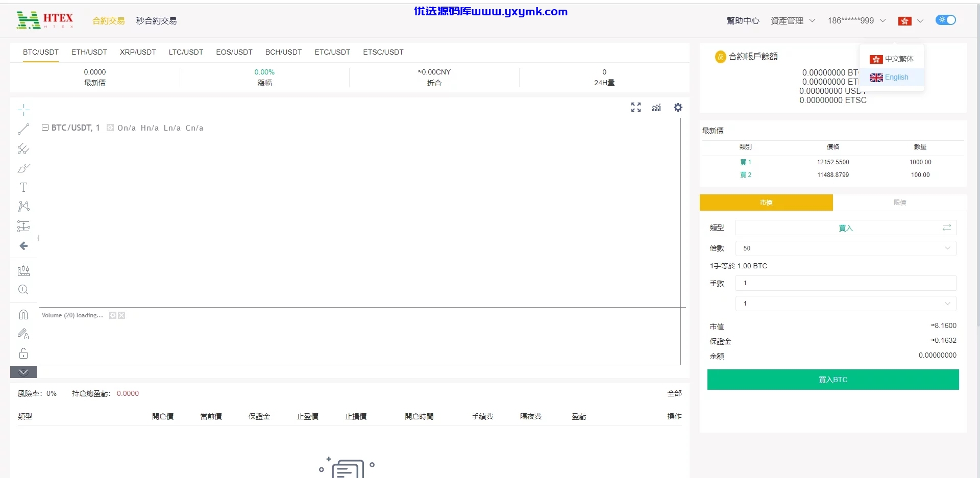Open Volume indicator settings gear

click(x=113, y=315)
